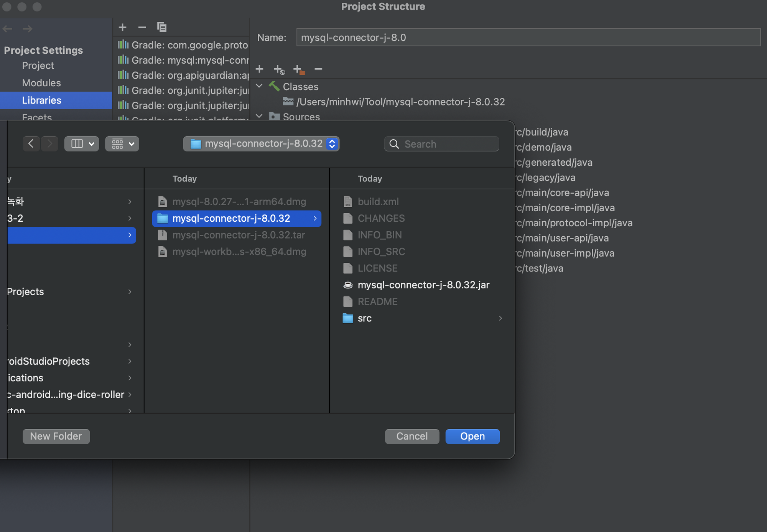Expand the Projects folder chevron
This screenshot has height=532, width=767.
click(130, 292)
